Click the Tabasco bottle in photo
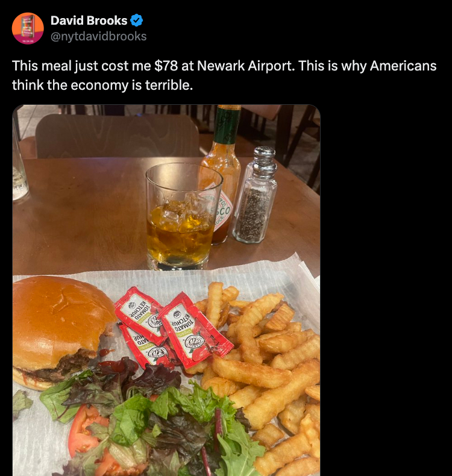 (222, 175)
